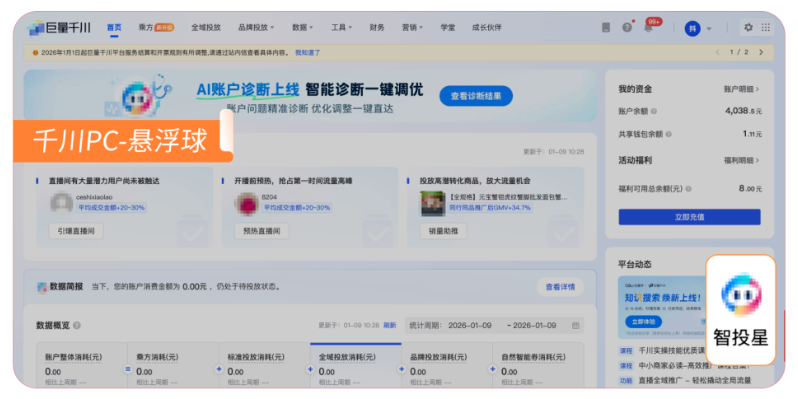Select the 全域投放消耗(元) metric tab
The image size is (798, 399).
356,366
